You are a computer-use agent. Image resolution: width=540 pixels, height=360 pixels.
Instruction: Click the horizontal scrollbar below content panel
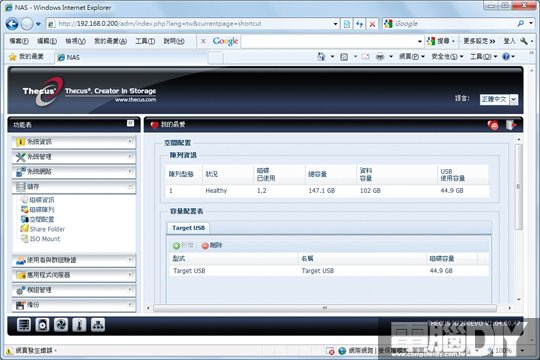click(x=325, y=308)
